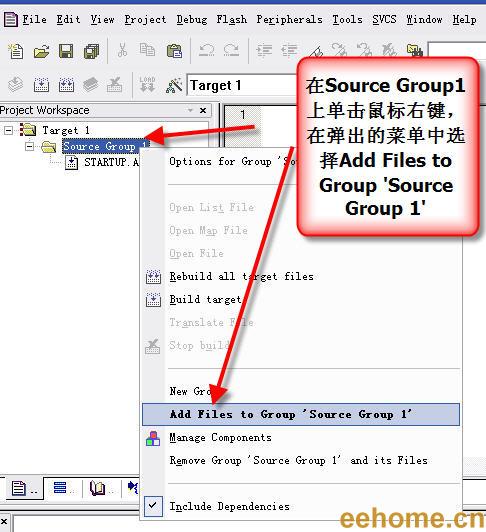The width and height of the screenshot is (486, 532).
Task: Click the Open file folder icon
Action: point(41,52)
